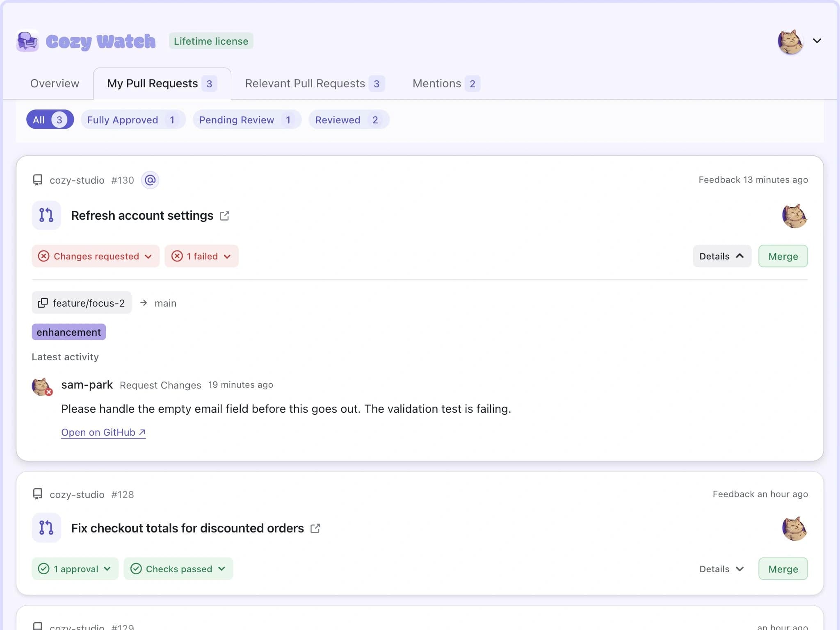Click the Cozy Watch armchair logo icon

(27, 41)
